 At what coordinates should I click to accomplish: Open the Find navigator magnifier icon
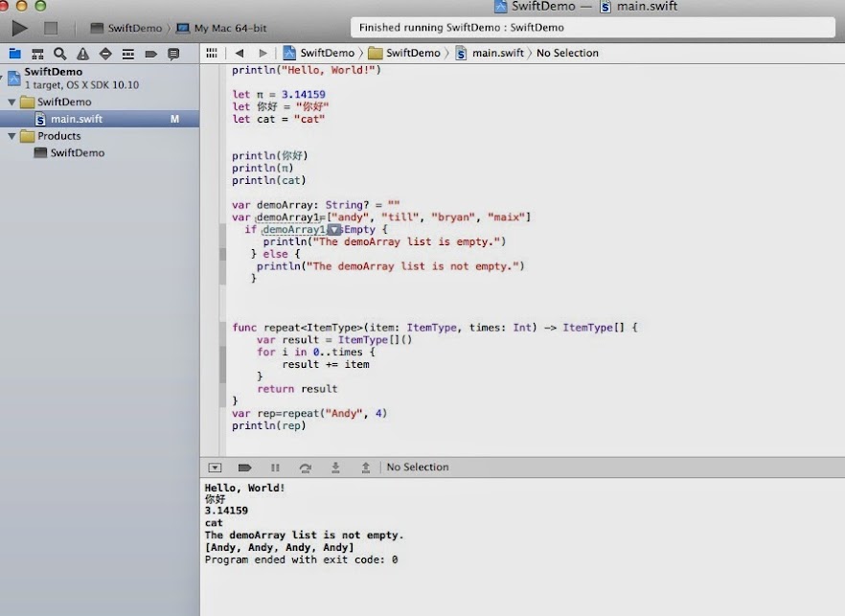[60, 54]
